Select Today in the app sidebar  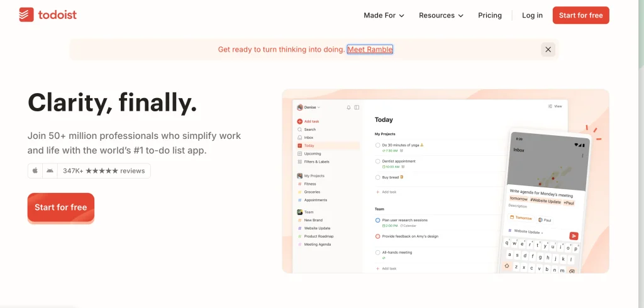coord(328,146)
